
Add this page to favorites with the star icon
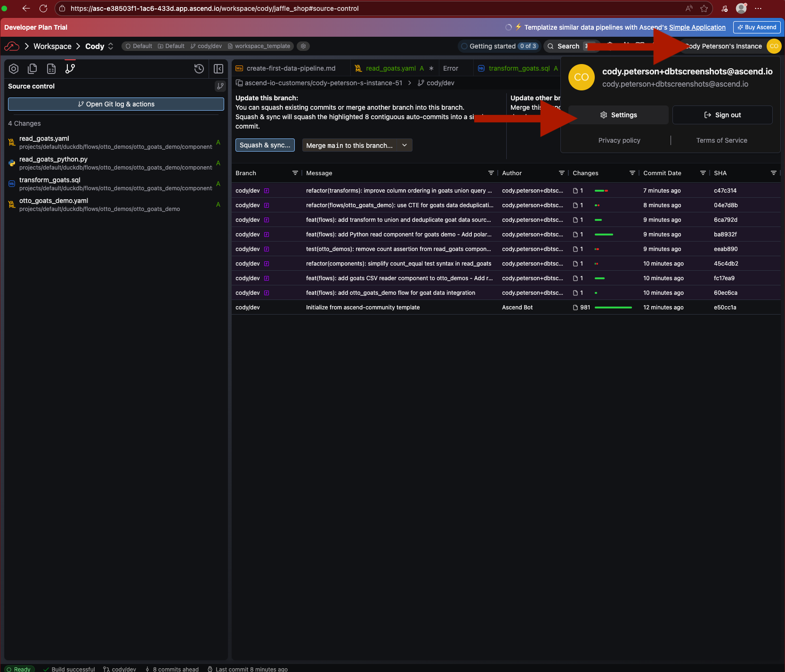point(704,8)
